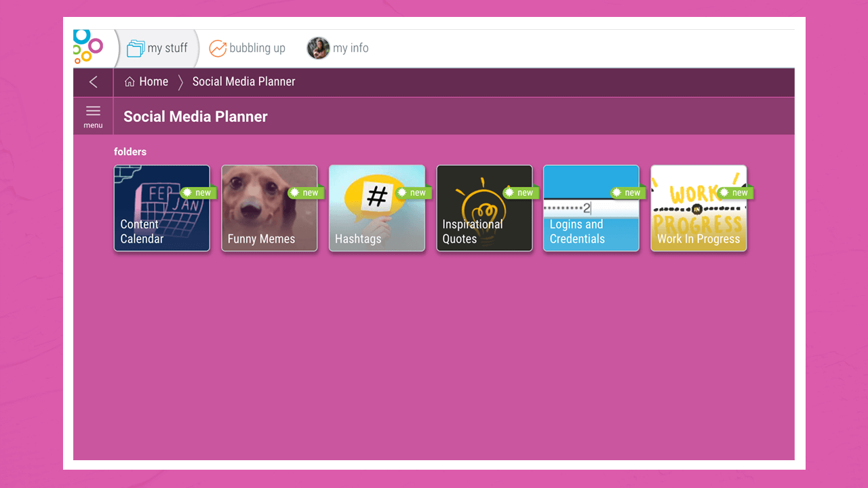Click the folders section heading

tap(130, 152)
